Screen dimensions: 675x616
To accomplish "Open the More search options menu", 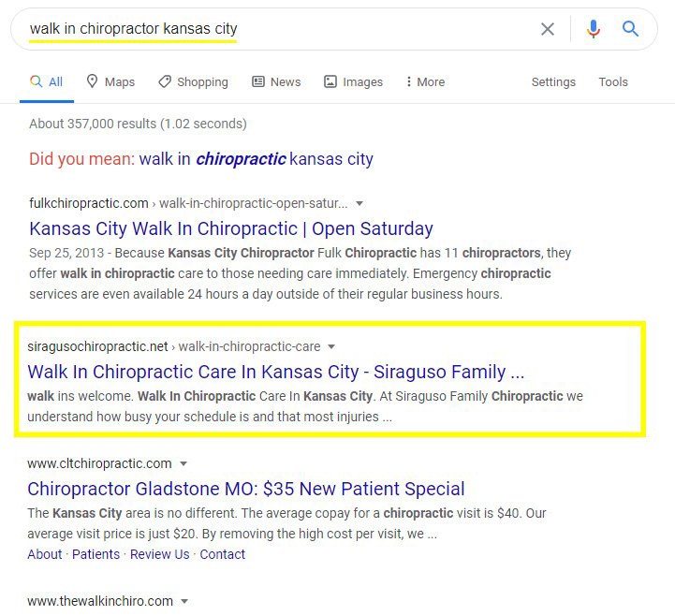I will pos(425,81).
